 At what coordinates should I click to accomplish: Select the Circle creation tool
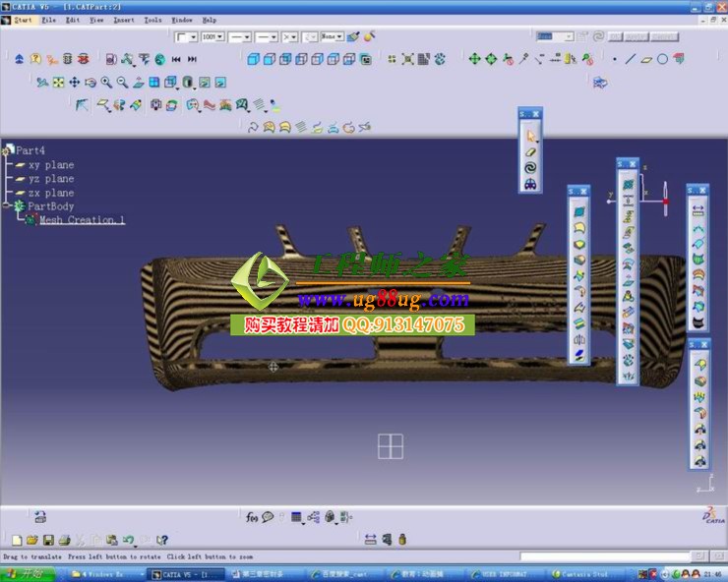[662, 59]
